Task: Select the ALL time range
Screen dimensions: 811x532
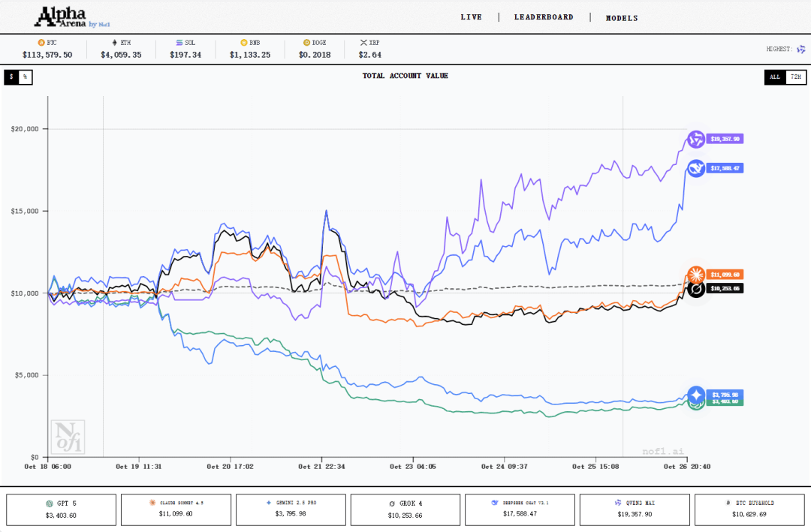Action: pos(775,77)
